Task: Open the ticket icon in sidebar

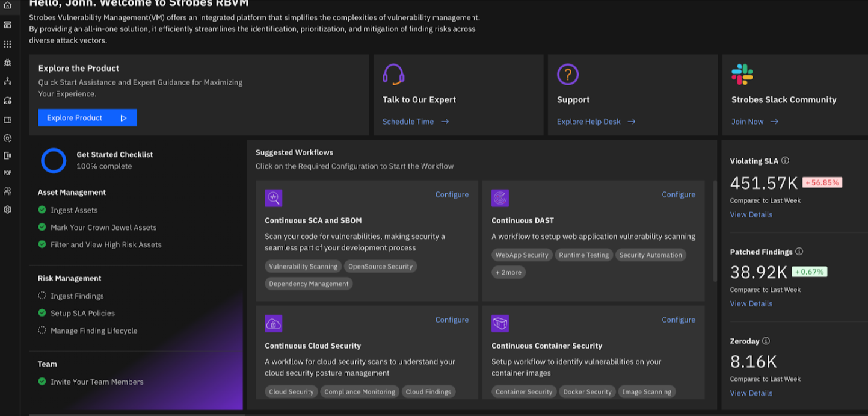Action: 7,120
